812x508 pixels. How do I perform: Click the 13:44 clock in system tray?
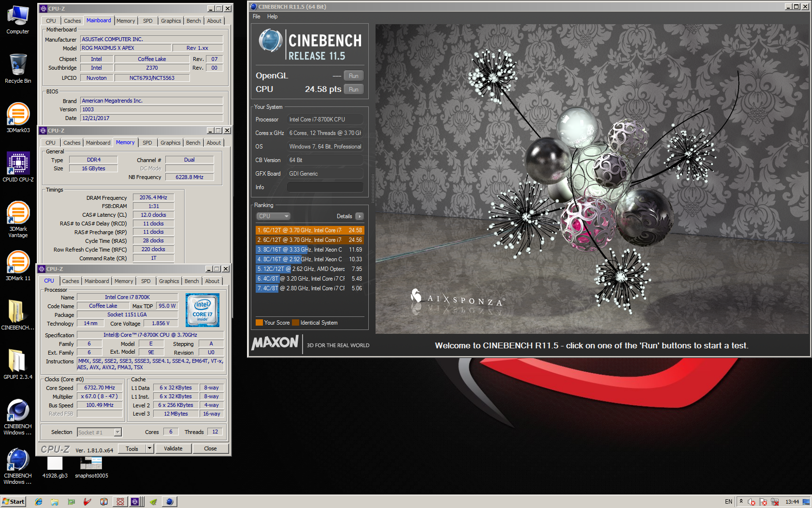(x=792, y=502)
